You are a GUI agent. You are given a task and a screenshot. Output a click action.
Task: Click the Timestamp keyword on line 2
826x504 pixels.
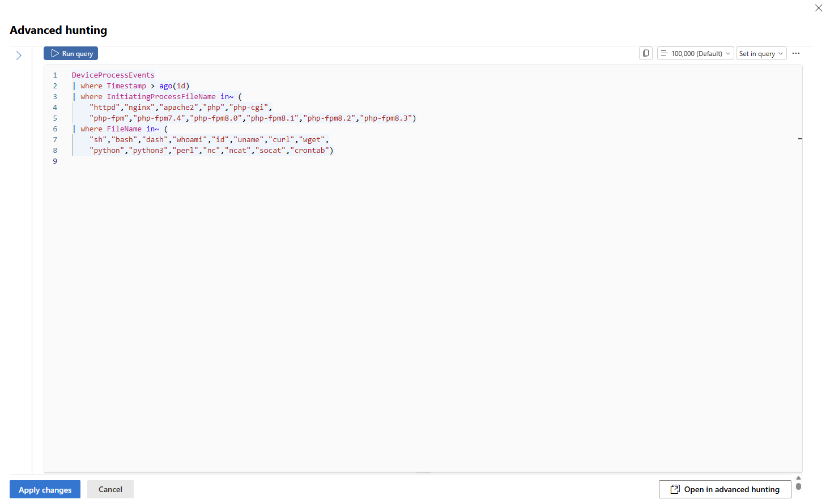tap(126, 86)
